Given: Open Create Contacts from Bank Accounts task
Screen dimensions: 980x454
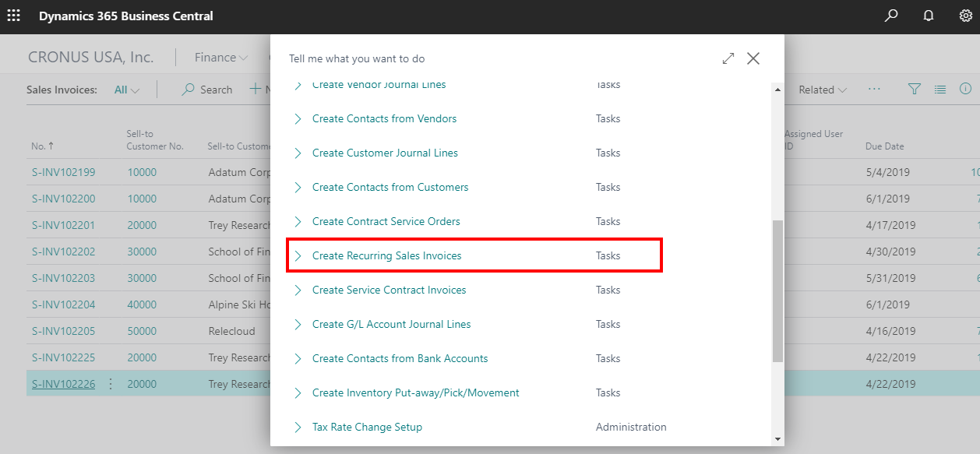Looking at the screenshot, I should tap(400, 358).
